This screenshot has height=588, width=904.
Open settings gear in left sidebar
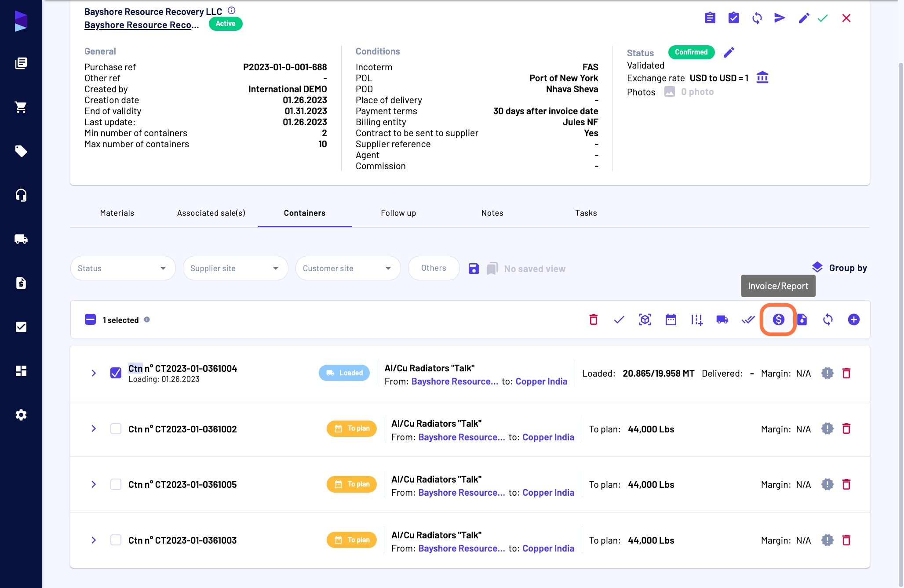click(x=21, y=415)
